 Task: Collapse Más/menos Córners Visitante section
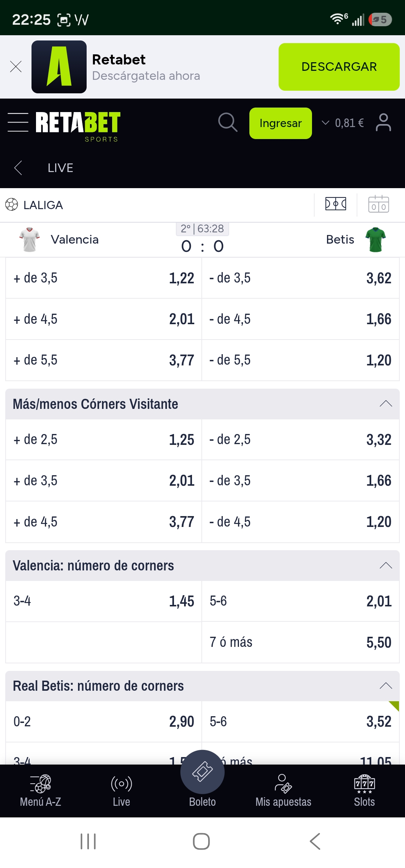click(385, 404)
